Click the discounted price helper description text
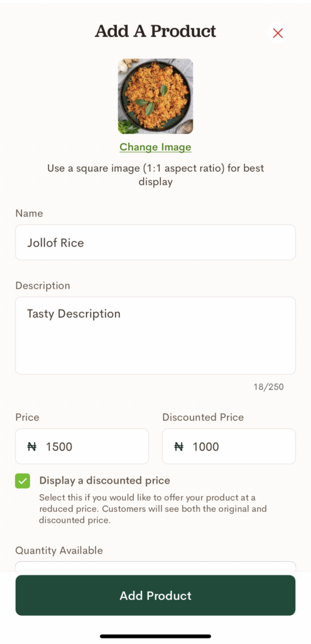This screenshot has height=644, width=311. [x=153, y=509]
